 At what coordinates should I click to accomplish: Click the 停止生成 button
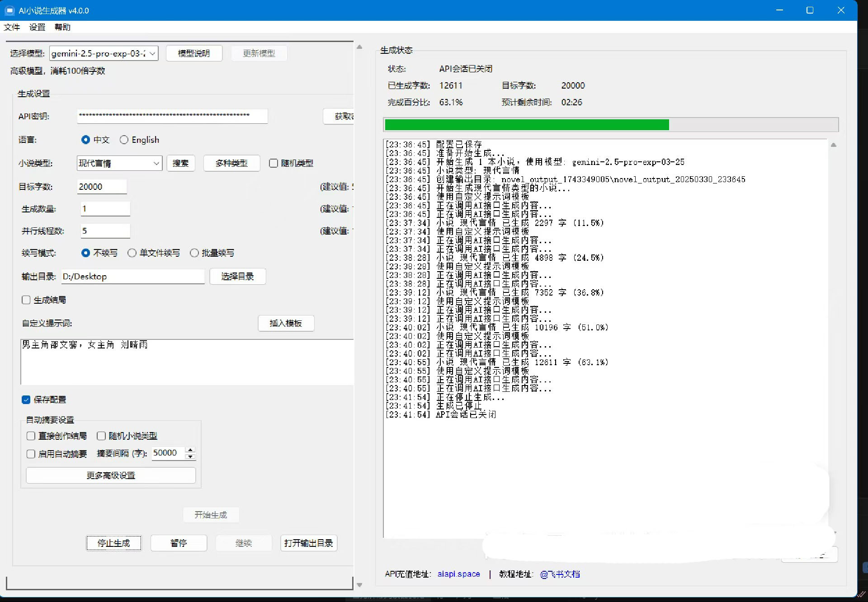pos(113,543)
